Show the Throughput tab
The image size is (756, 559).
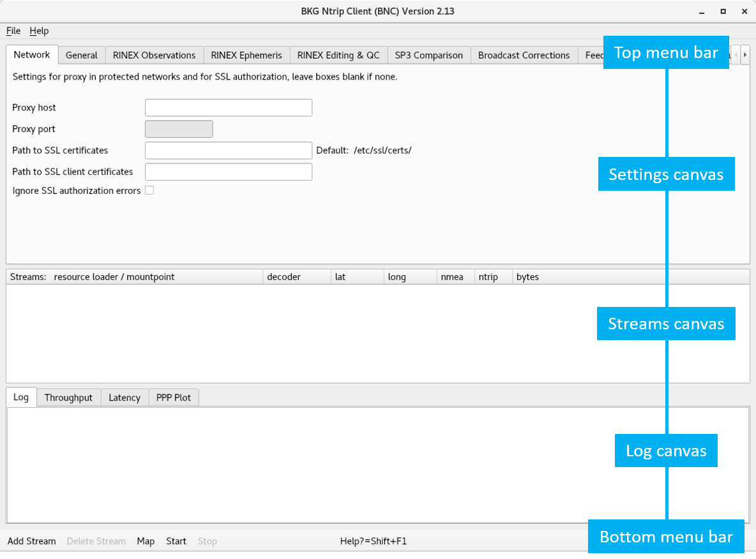click(x=68, y=398)
